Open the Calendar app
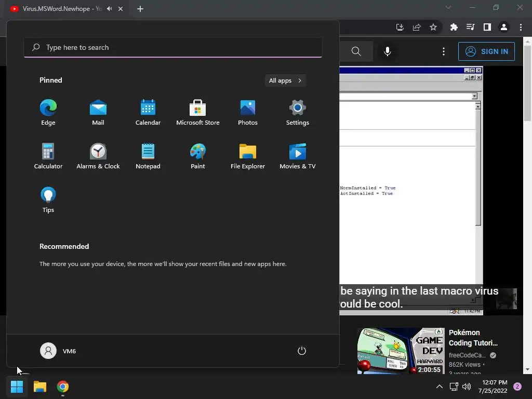 pyautogui.click(x=148, y=112)
